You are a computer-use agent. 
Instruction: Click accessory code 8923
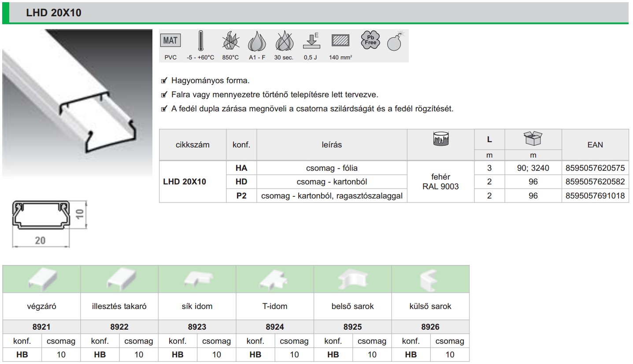point(197,327)
